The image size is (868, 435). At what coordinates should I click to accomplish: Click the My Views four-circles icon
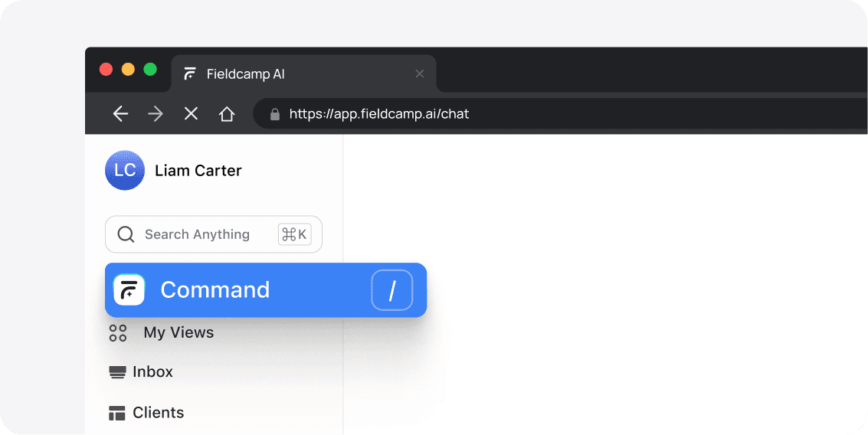118,332
